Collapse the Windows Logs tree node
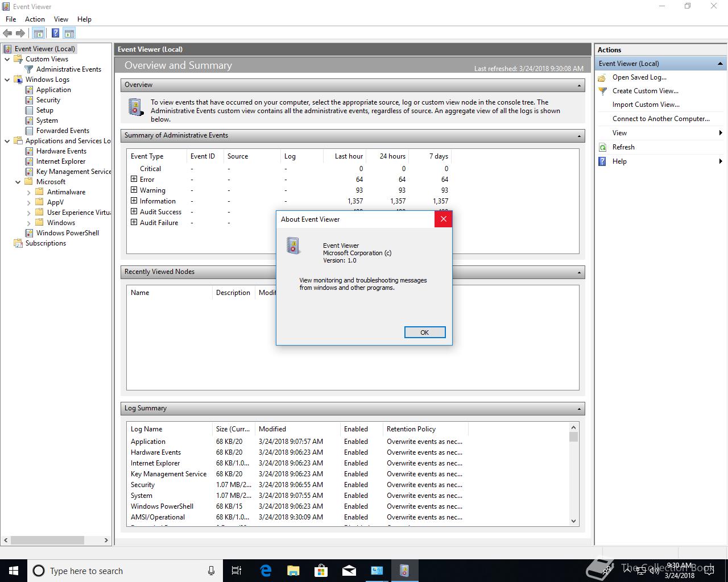 (7, 80)
